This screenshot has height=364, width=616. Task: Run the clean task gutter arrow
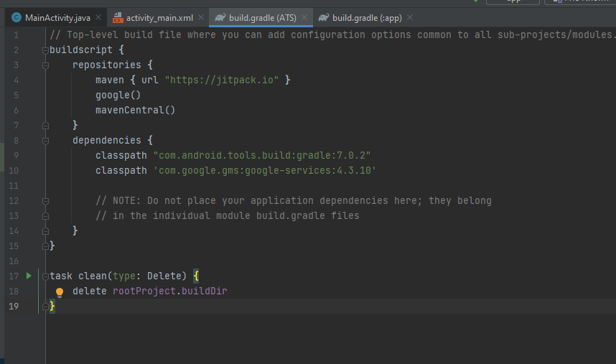(x=29, y=276)
